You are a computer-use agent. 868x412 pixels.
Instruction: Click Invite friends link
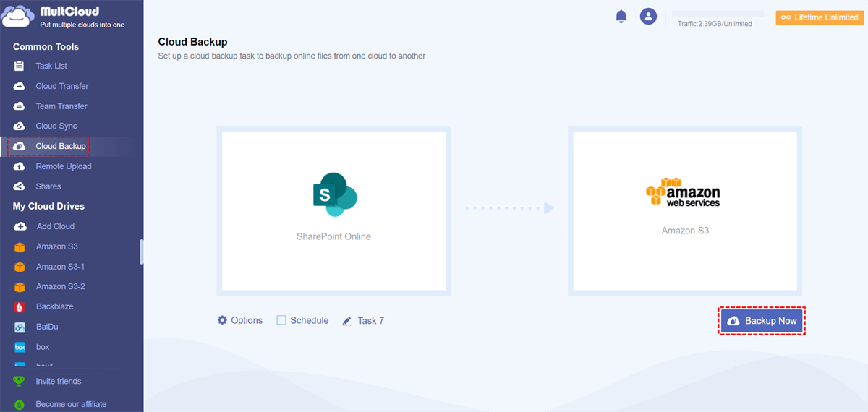tap(59, 381)
